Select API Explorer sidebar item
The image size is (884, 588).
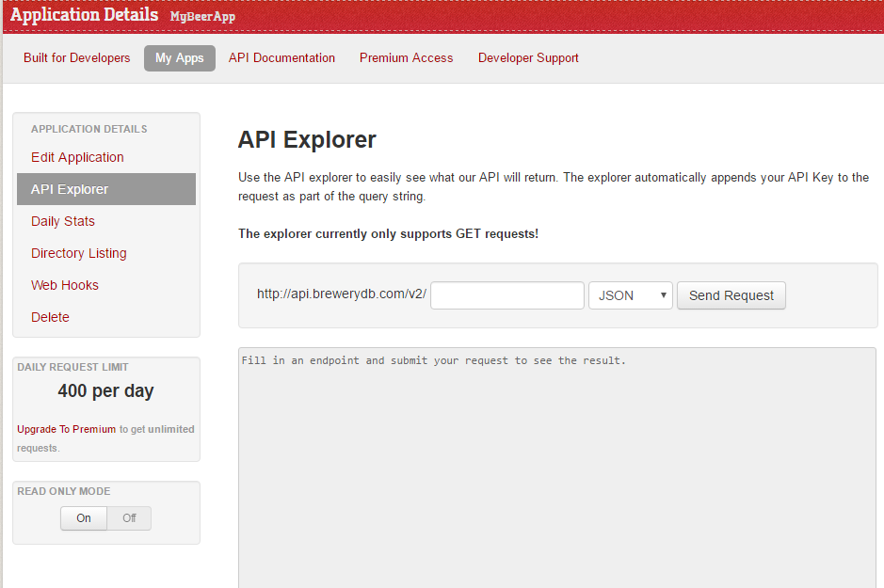coord(106,189)
